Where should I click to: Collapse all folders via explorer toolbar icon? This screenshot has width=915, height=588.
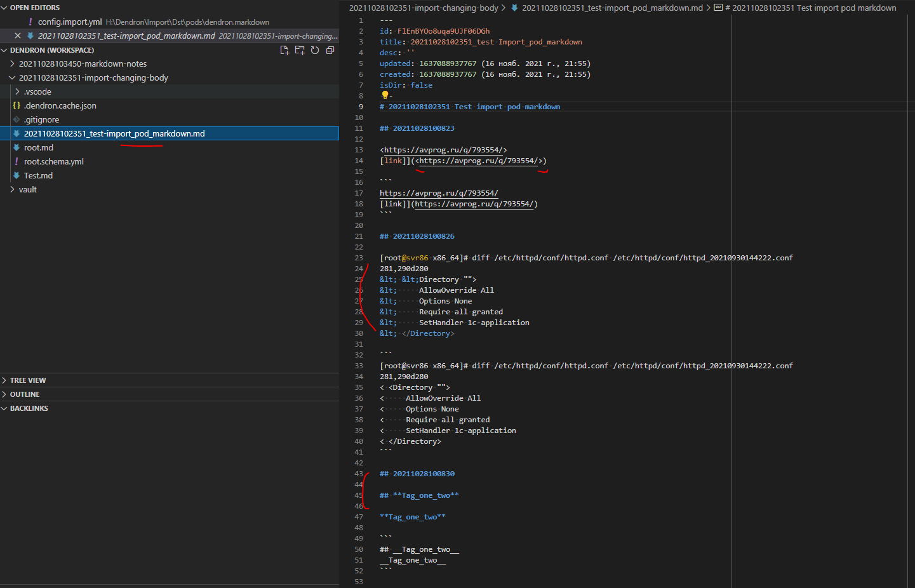point(330,50)
